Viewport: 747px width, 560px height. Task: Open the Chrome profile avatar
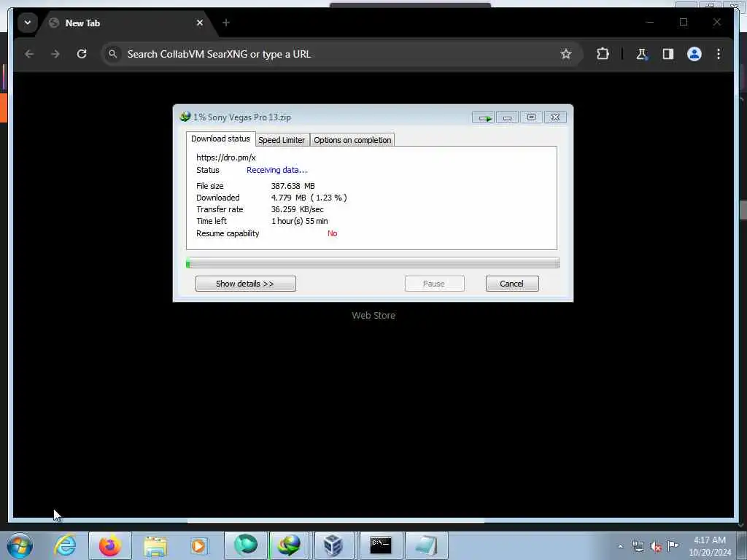click(x=694, y=54)
